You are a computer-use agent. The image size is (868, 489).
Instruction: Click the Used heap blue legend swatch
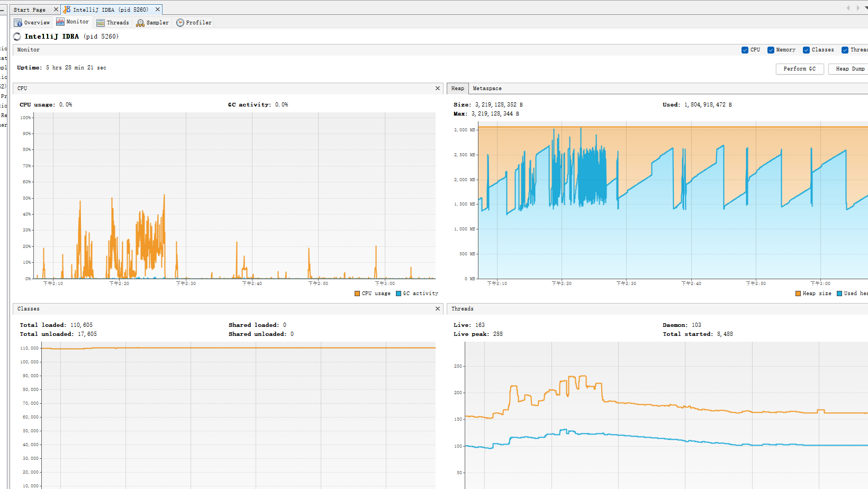(x=839, y=294)
